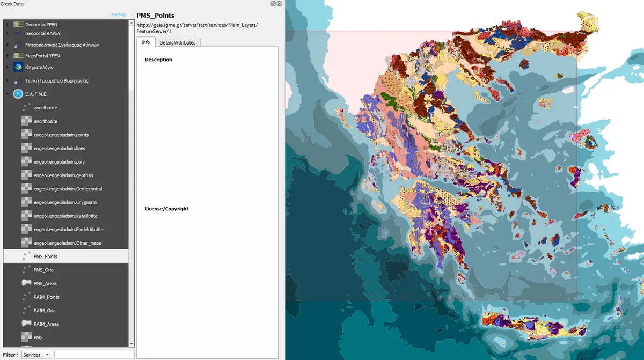644x360 pixels.
Task: Switch to the Info tab
Action: (x=145, y=42)
